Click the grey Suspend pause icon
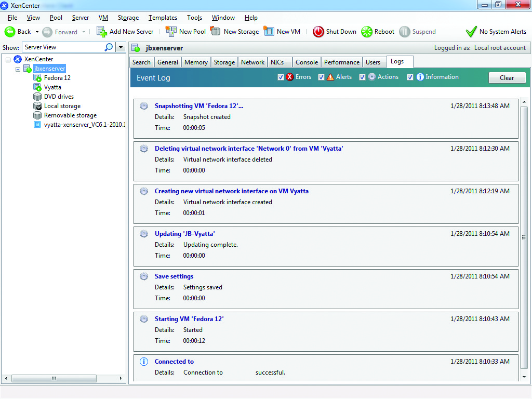 click(x=404, y=32)
